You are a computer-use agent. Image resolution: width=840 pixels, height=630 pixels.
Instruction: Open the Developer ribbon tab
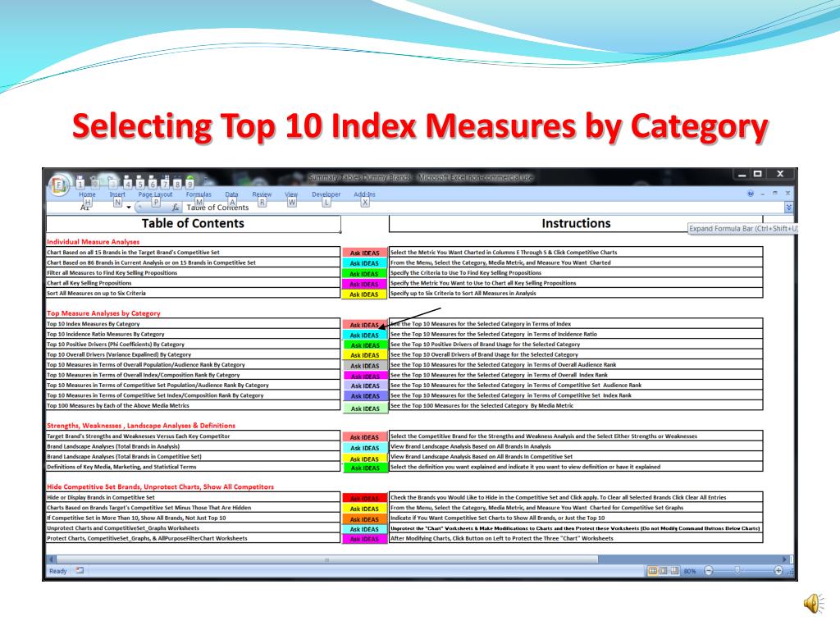pyautogui.click(x=326, y=194)
